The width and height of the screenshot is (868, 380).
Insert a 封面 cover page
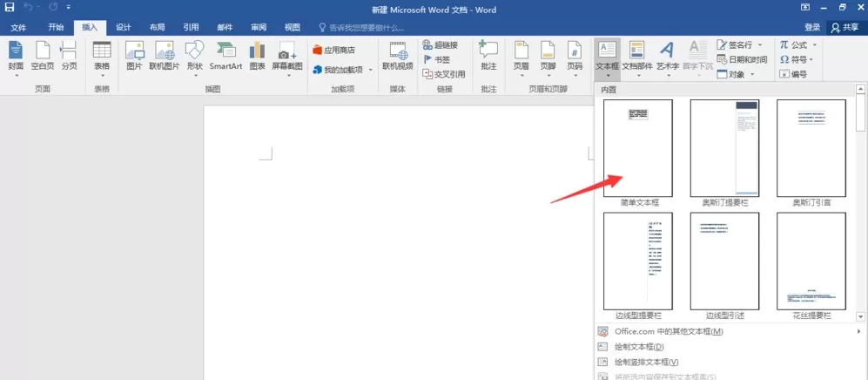pos(16,58)
